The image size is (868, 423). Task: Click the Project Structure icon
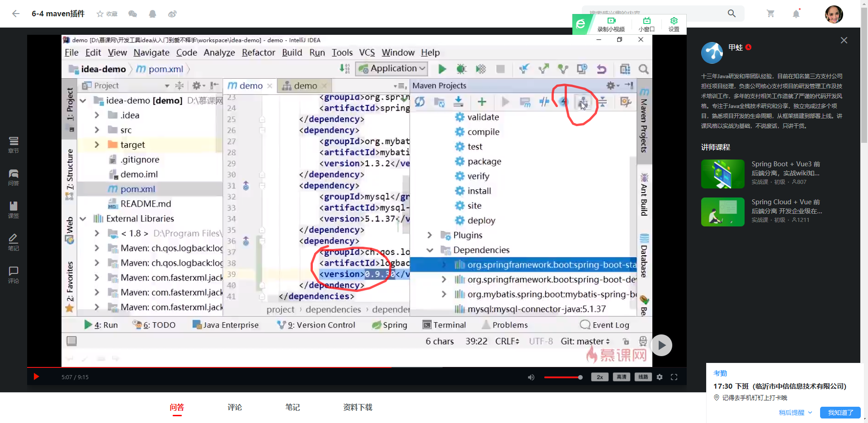point(625,69)
